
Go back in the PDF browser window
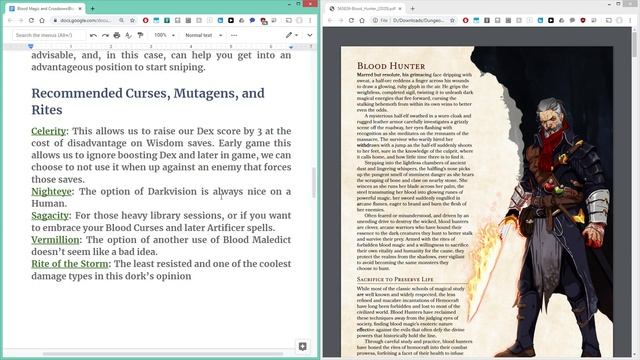coord(330,20)
